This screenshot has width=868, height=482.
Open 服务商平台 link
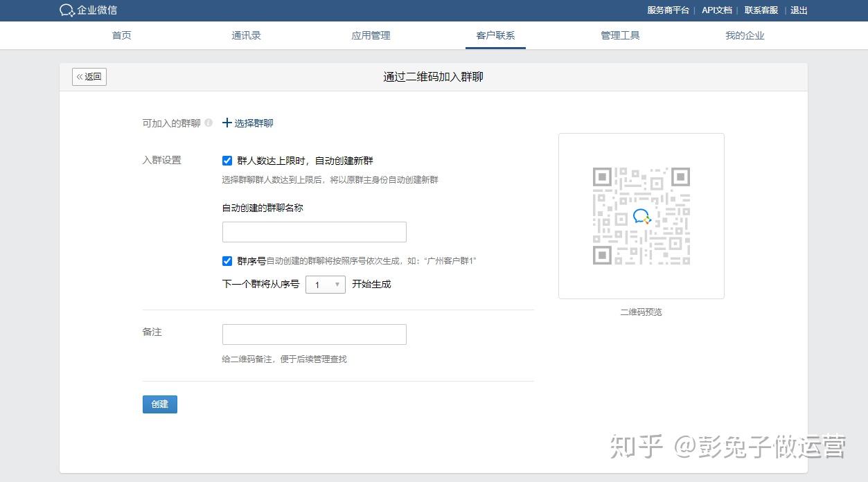668,10
